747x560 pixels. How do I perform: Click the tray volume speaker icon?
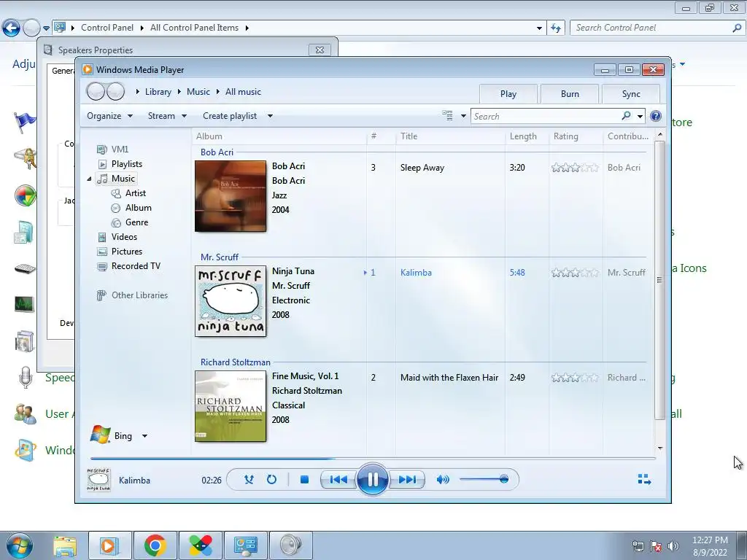[673, 546]
